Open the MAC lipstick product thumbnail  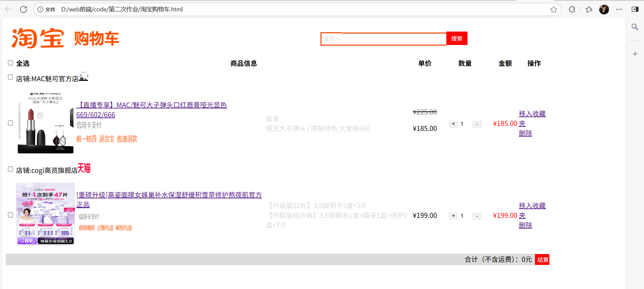coord(46,123)
